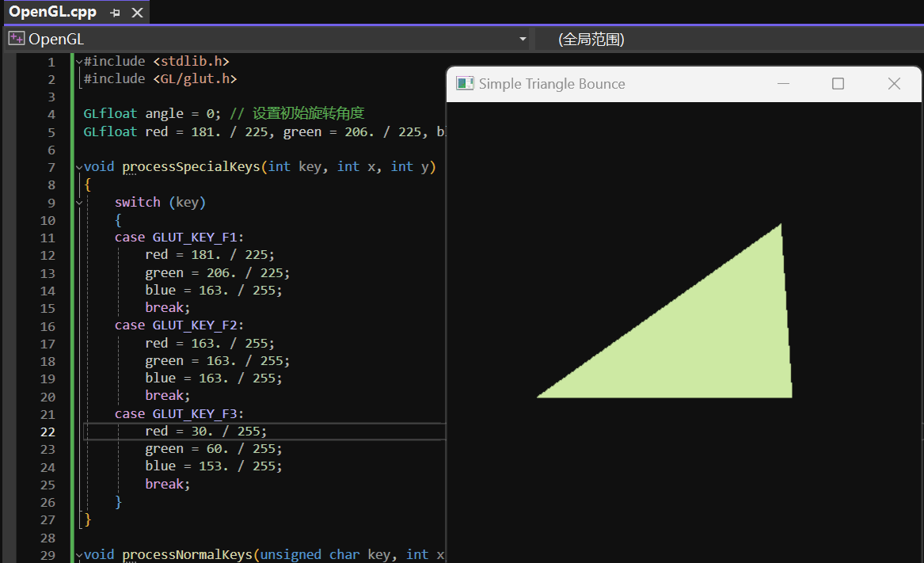Click 'processSpecialKeys' function name

click(191, 167)
